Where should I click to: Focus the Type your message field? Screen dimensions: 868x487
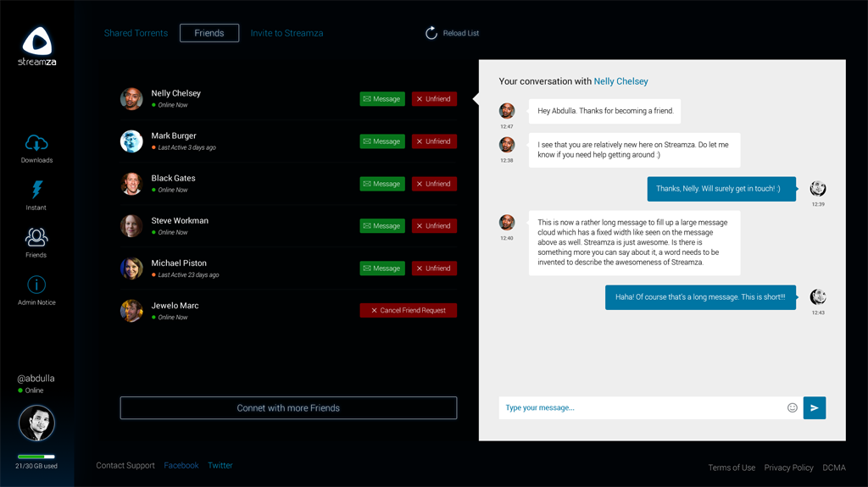[640, 407]
